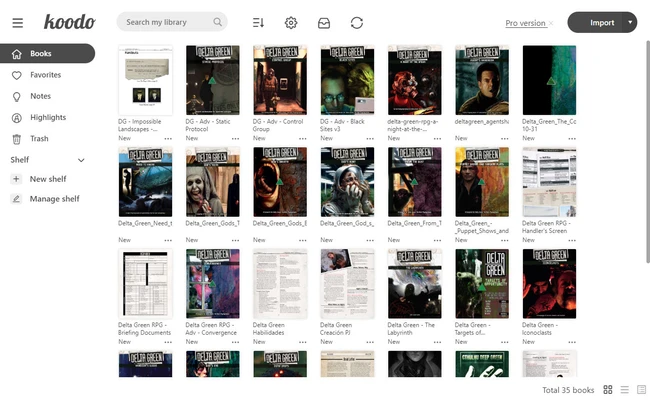
Task: Select 'Delta Green RPG - Adv - Convergence' title
Action: point(211,329)
